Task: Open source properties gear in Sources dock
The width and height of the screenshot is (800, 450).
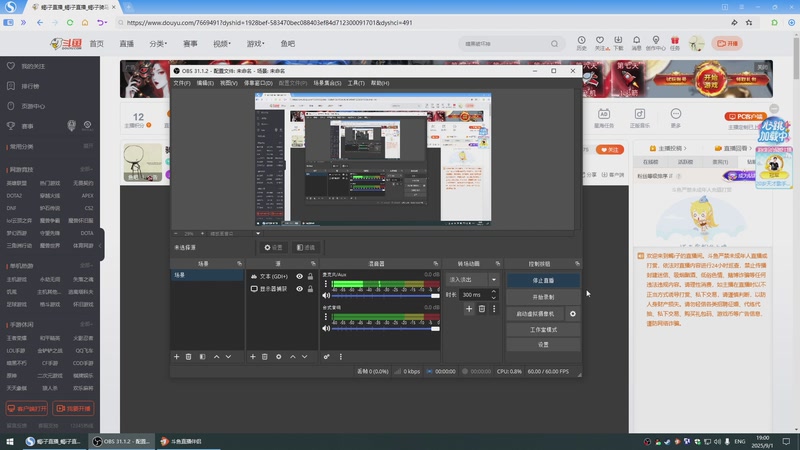Action: coord(279,357)
